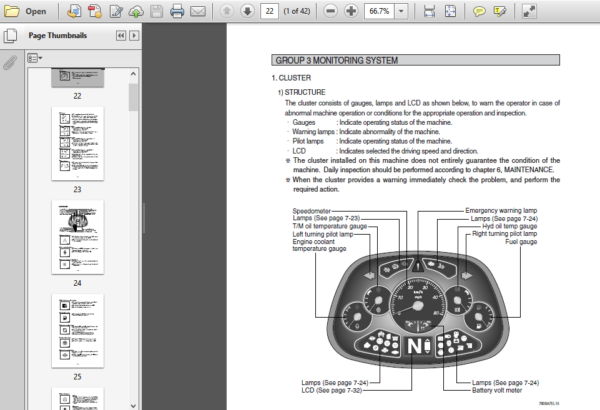
Task: Click the Fit one full page icon
Action: (x=450, y=11)
